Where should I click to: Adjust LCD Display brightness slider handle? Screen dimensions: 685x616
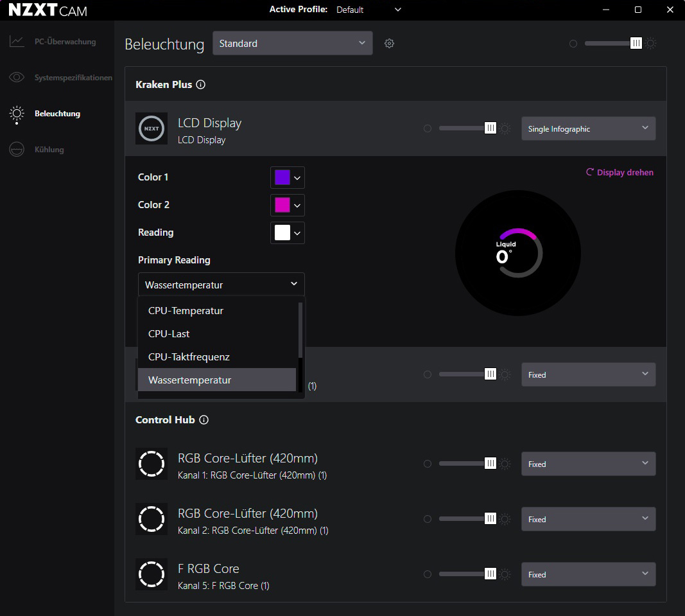[490, 128]
